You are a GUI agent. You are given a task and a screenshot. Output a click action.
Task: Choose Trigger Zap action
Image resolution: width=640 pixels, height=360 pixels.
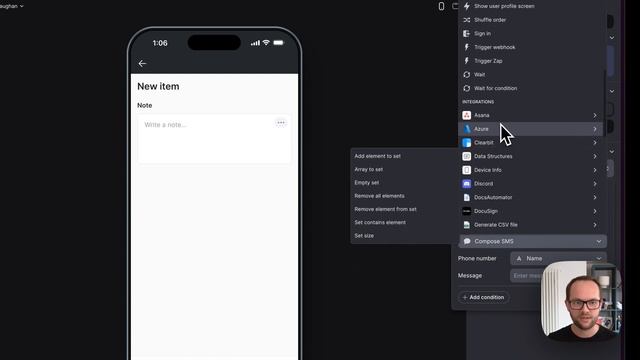(x=488, y=61)
